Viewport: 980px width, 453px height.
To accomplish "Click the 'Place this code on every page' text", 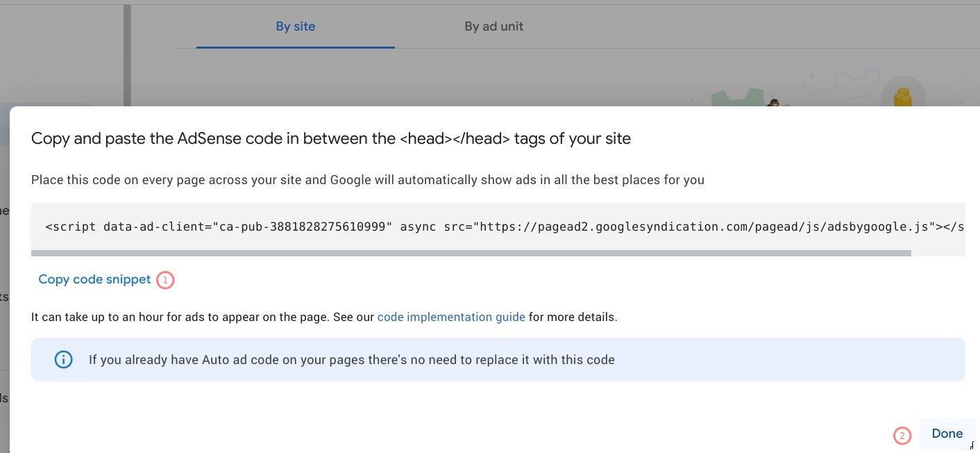I will (x=368, y=180).
